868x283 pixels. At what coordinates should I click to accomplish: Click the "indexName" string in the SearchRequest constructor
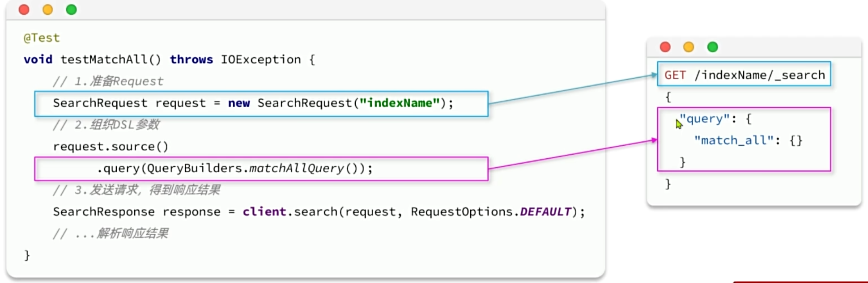tap(399, 103)
